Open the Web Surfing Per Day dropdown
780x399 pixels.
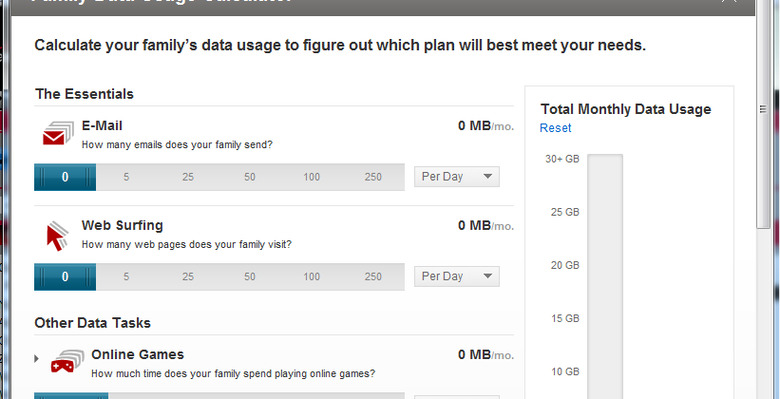[457, 277]
